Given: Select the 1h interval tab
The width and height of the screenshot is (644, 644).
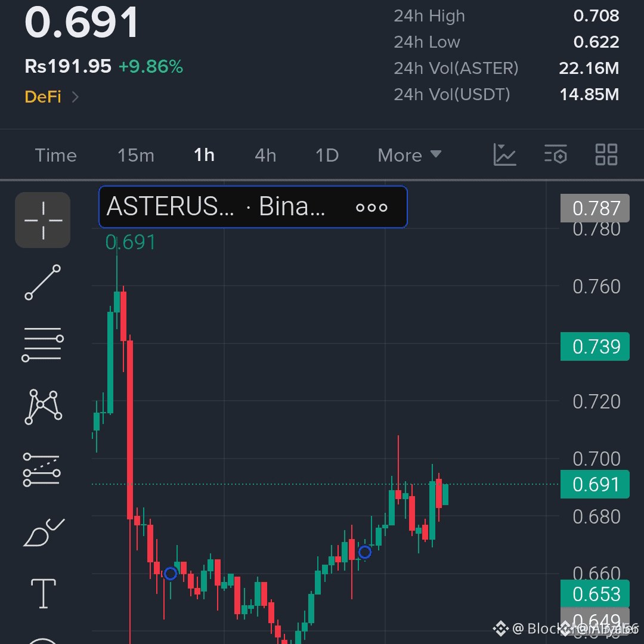Looking at the screenshot, I should coord(204,155).
